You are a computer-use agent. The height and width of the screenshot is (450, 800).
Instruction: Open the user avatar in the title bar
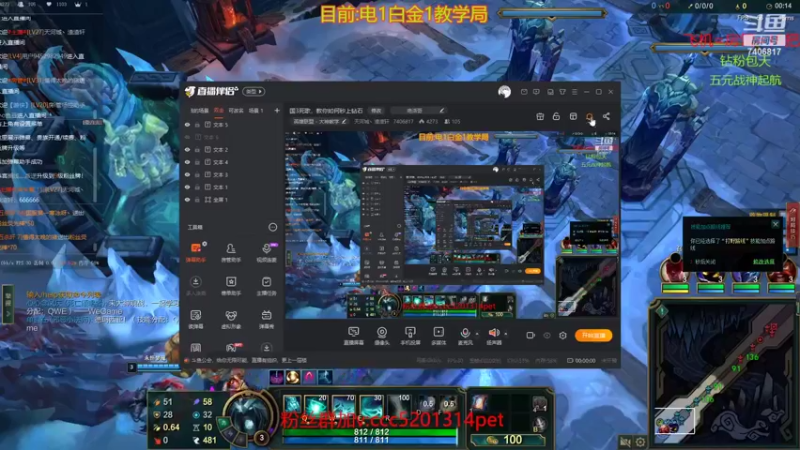[x=504, y=92]
